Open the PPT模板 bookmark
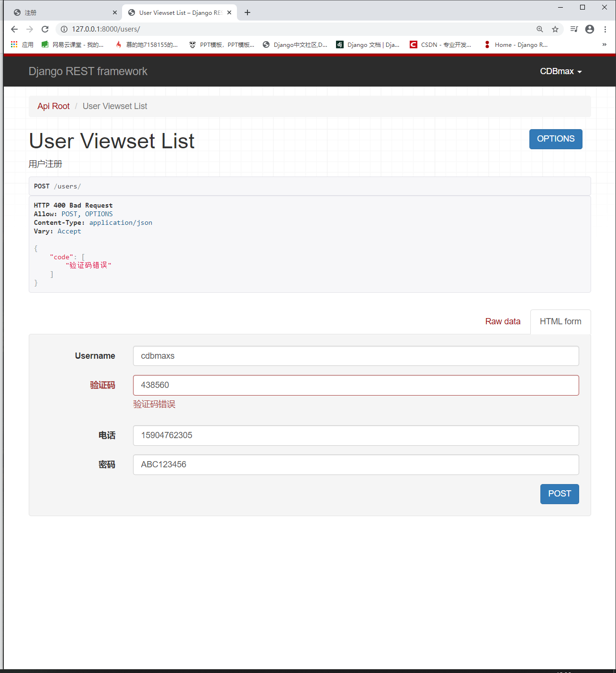 (x=222, y=44)
